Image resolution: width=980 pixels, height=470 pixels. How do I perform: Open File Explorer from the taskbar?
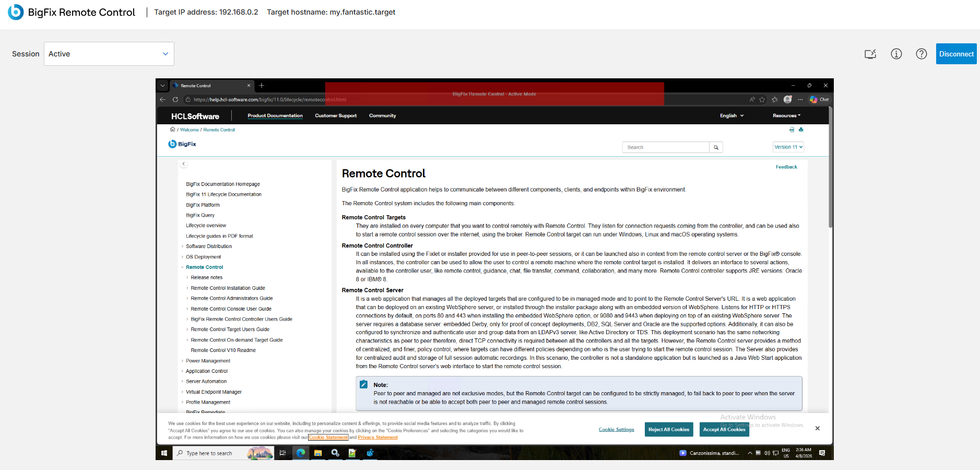coord(318,453)
